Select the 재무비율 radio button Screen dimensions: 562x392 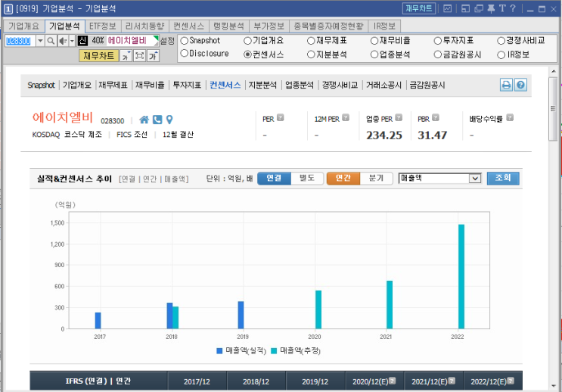pos(374,41)
